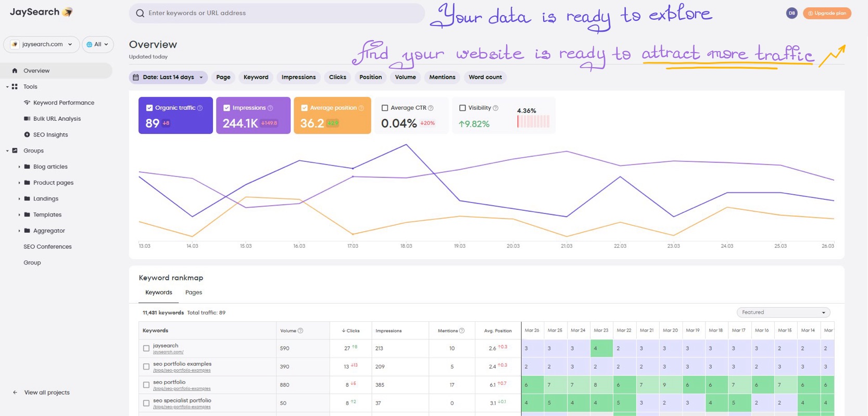Add the Word count filter
Screen dimensions: 868x416
pos(485,77)
